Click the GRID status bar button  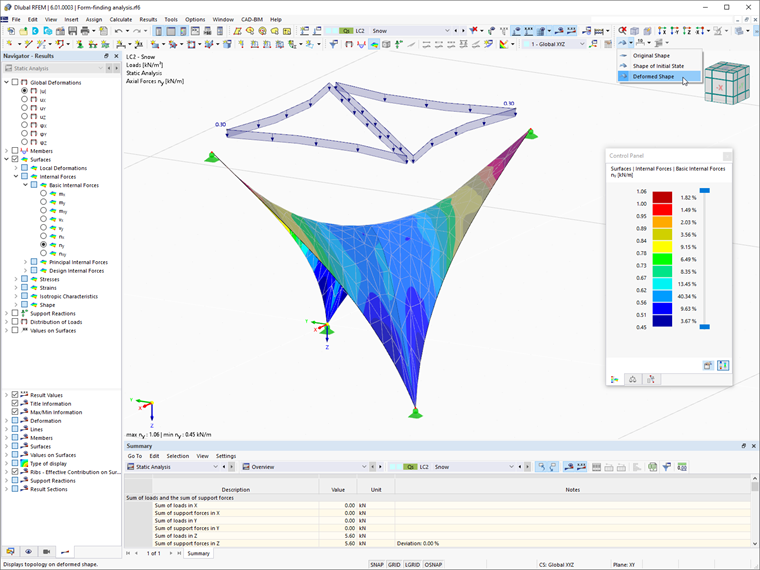pyautogui.click(x=394, y=565)
